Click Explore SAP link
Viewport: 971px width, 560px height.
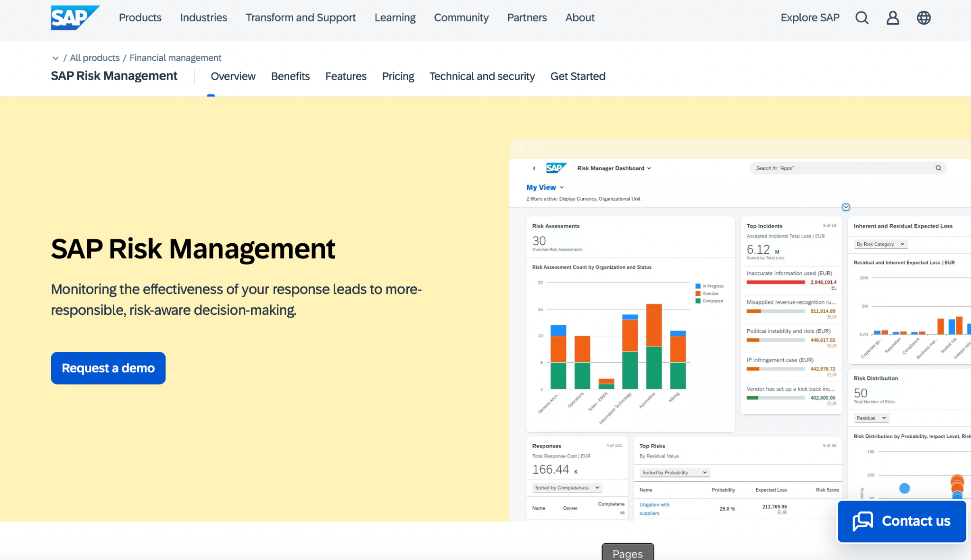pos(810,18)
